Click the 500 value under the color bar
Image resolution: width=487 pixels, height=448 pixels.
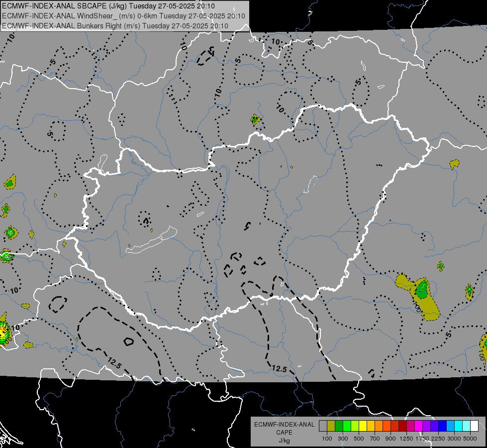(359, 439)
